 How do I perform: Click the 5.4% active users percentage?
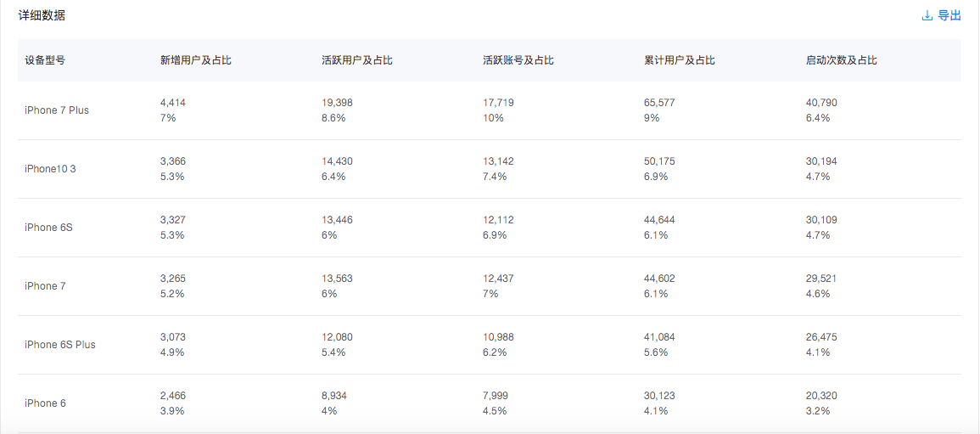[x=333, y=352]
